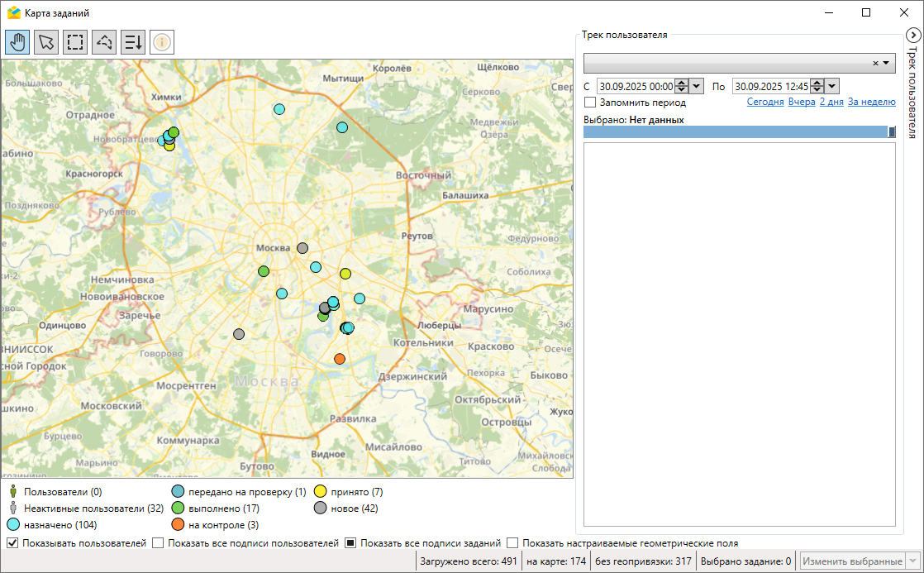Open the user track combo box dropdown
Image resolution: width=924 pixels, height=573 pixels.
(887, 64)
